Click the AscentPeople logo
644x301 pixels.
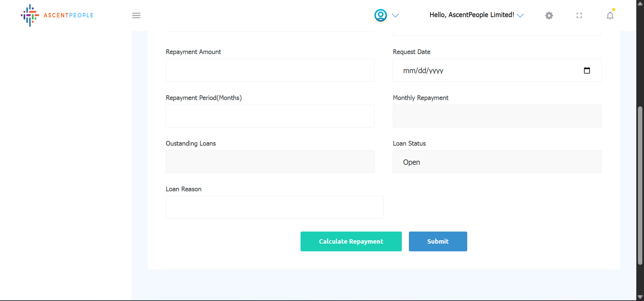57,15
